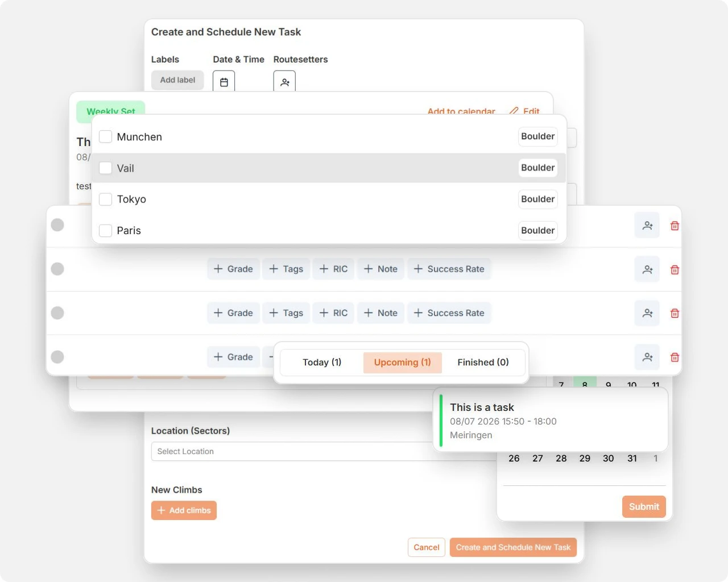
Task: Add a Grade to the fourth climb row
Action: [x=233, y=357]
